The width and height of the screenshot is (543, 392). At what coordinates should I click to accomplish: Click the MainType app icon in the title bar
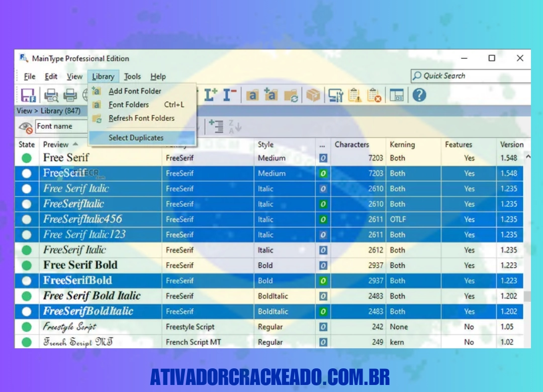24,58
